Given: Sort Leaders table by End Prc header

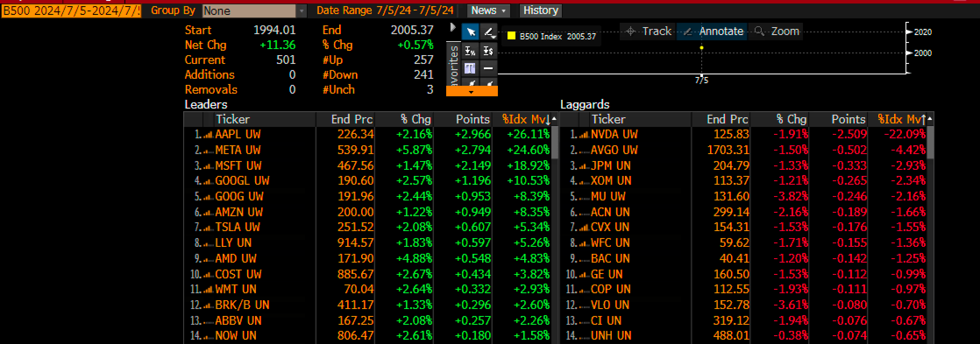Looking at the screenshot, I should pyautogui.click(x=345, y=119).
